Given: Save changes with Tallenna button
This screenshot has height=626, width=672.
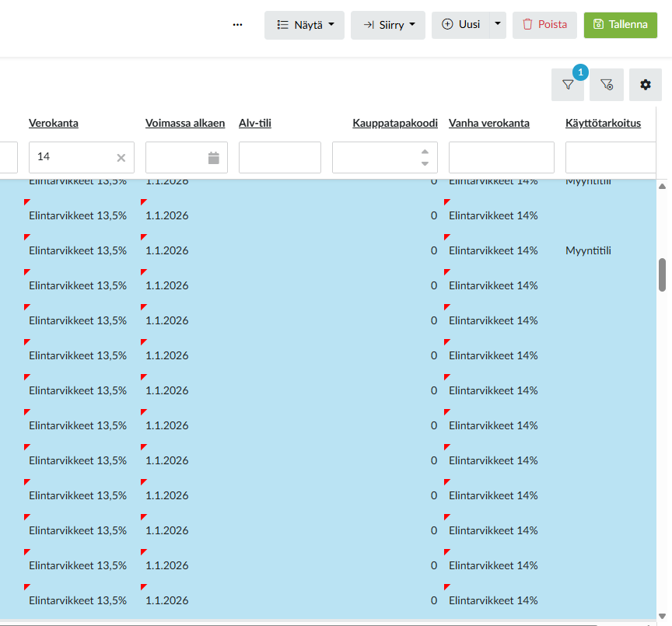Looking at the screenshot, I should pyautogui.click(x=620, y=25).
